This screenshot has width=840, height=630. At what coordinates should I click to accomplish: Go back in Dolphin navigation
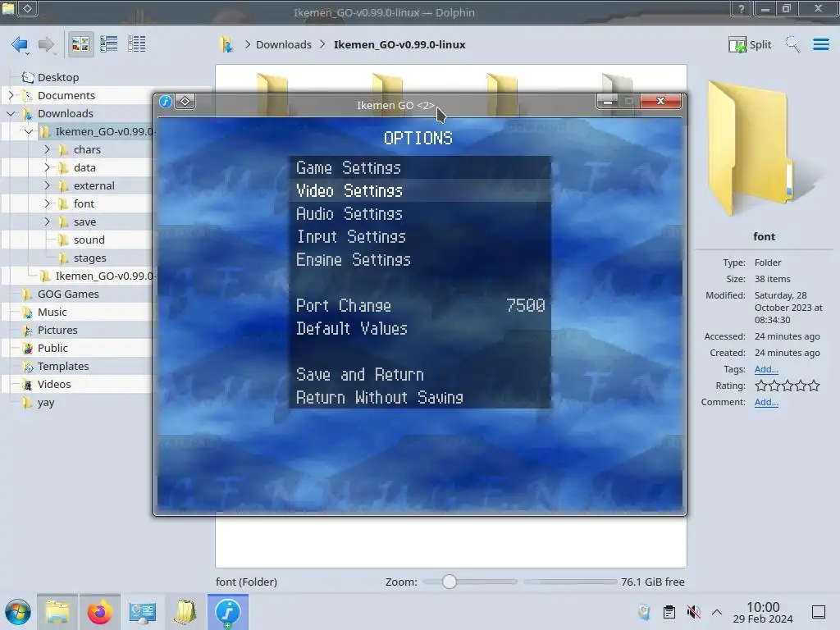20,44
